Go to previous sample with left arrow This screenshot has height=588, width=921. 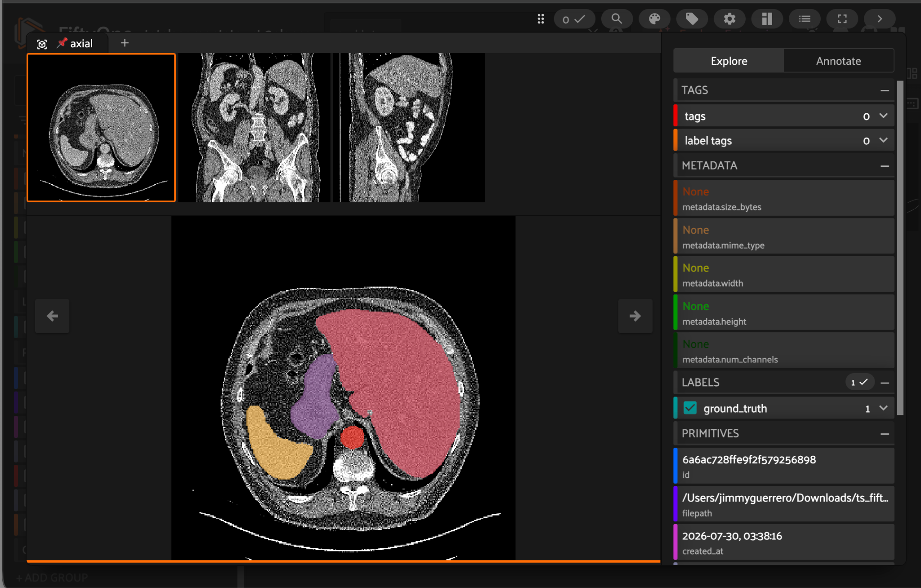pyautogui.click(x=52, y=316)
